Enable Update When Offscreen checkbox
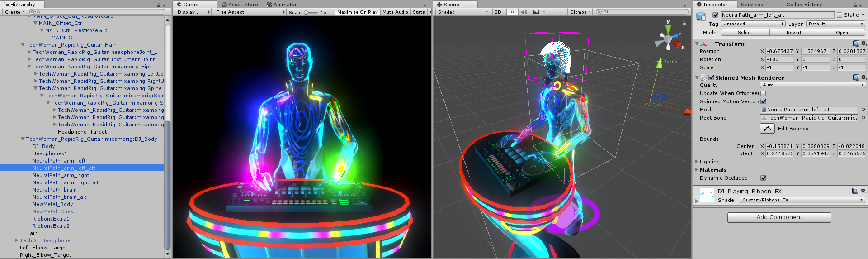The width and height of the screenshot is (868, 259). (x=763, y=93)
